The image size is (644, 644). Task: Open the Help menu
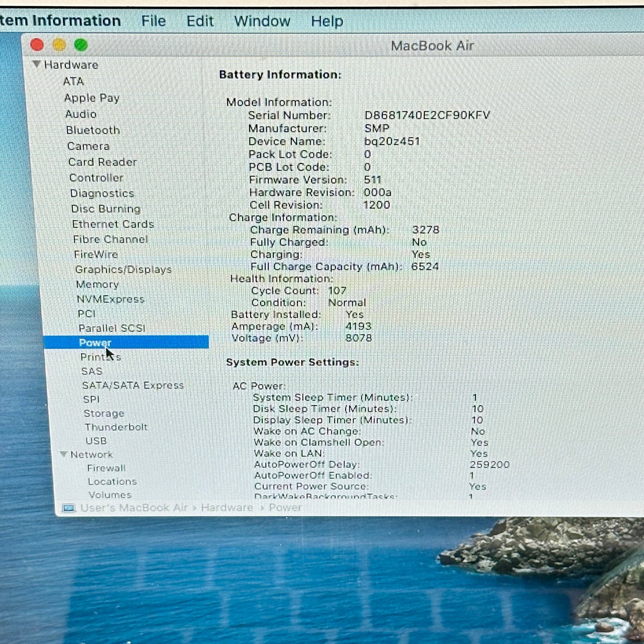pos(327,21)
